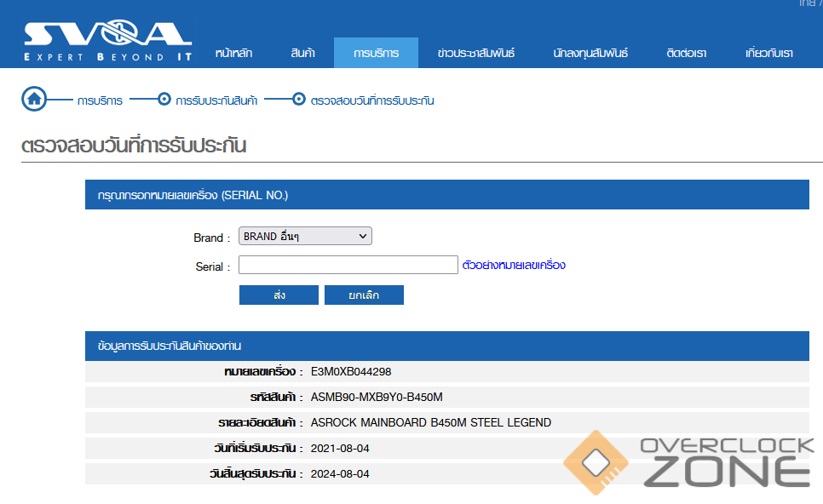Click warranty start date 2021-08-04
The image size is (823, 504).
point(340,449)
